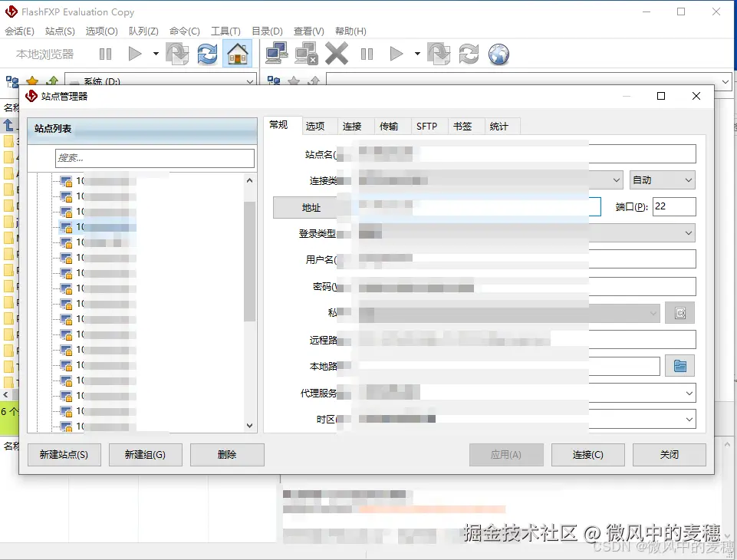Viewport: 737px width, 560px height.
Task: Click the 站点列表 header
Action: coord(143,129)
